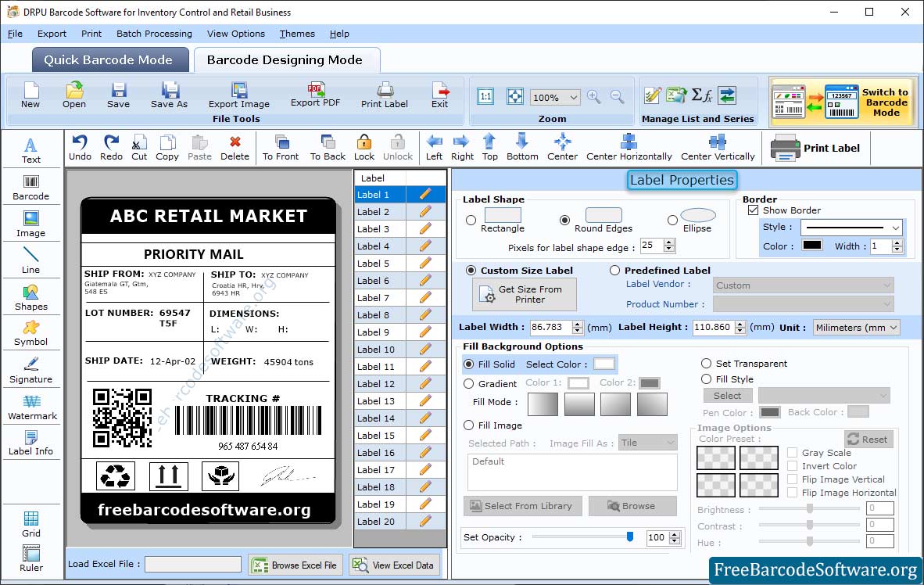Export label as Image

tap(238, 95)
